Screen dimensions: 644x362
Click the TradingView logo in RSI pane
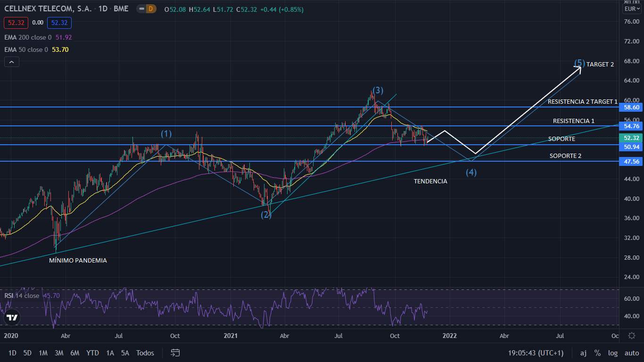pos(12,317)
